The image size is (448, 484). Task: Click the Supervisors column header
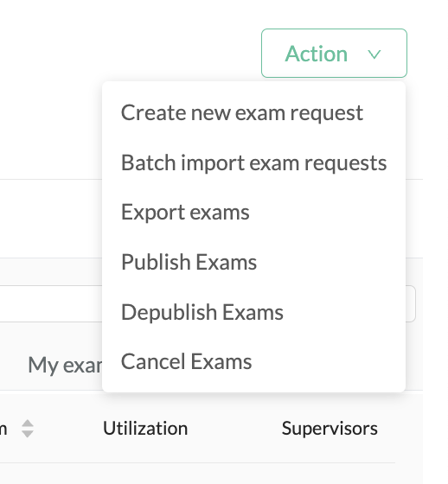pos(330,429)
